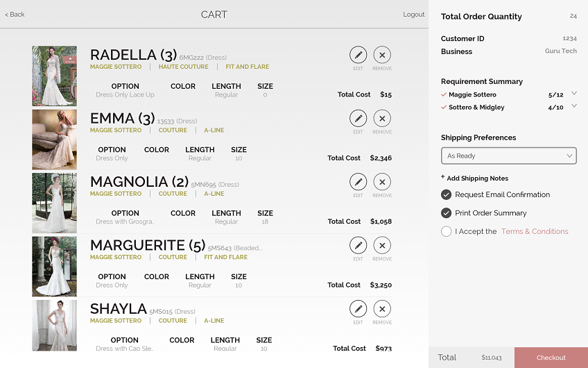Uncheck Request Email Confirmation

coord(447,195)
